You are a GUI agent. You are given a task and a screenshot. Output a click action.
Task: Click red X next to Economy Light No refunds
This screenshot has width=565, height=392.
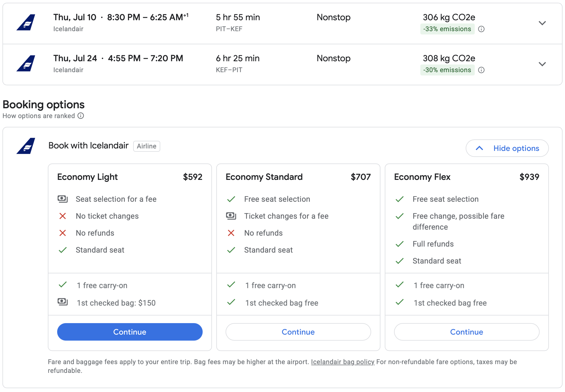[x=63, y=233]
